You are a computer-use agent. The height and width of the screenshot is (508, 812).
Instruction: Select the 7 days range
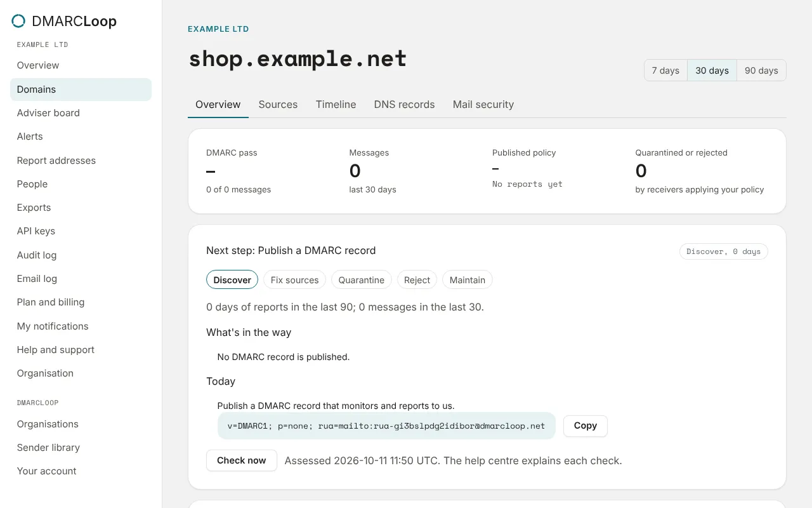pos(665,70)
